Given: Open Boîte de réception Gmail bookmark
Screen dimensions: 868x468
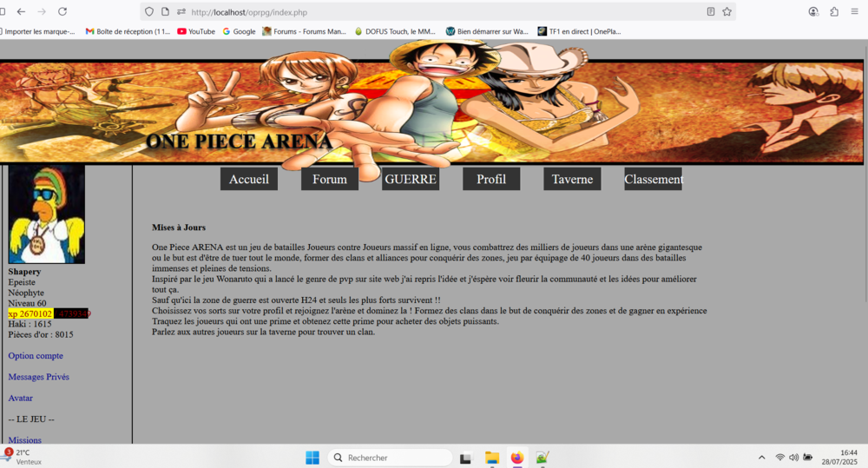Looking at the screenshot, I should [128, 31].
